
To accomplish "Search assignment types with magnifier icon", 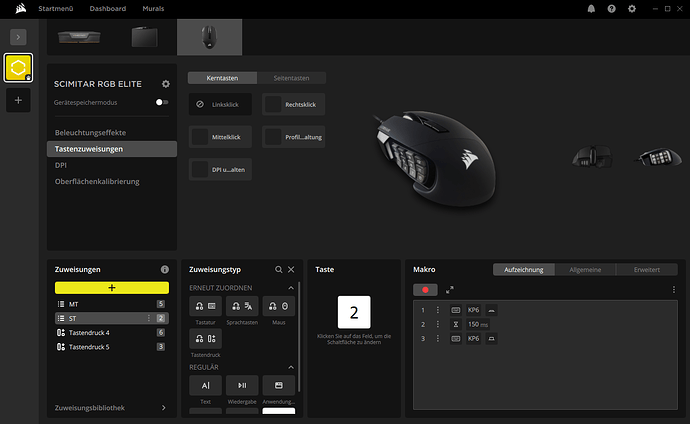I will (x=279, y=269).
